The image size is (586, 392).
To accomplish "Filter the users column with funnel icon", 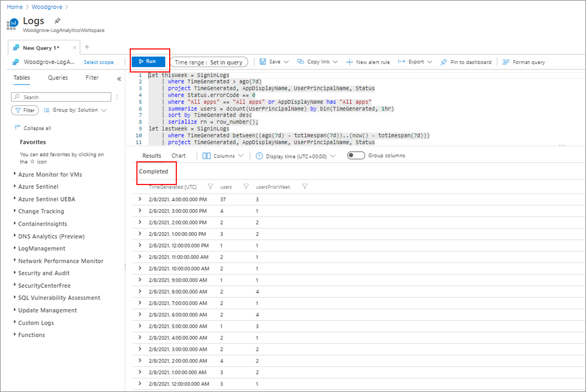I will click(x=246, y=186).
